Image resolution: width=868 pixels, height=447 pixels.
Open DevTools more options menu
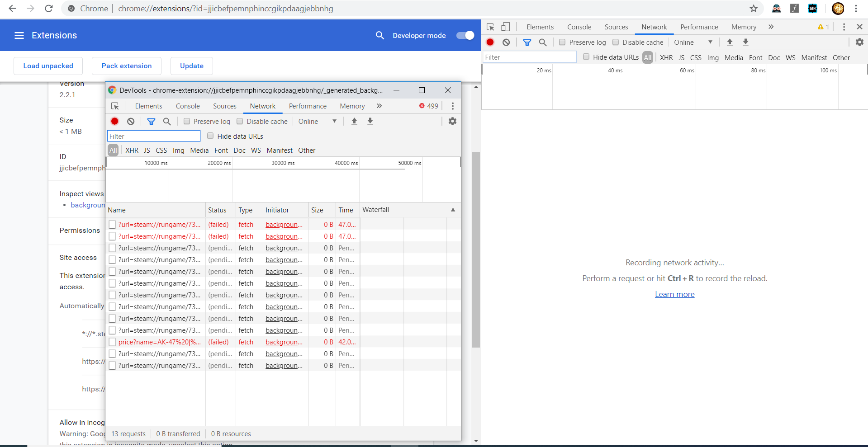click(x=452, y=106)
